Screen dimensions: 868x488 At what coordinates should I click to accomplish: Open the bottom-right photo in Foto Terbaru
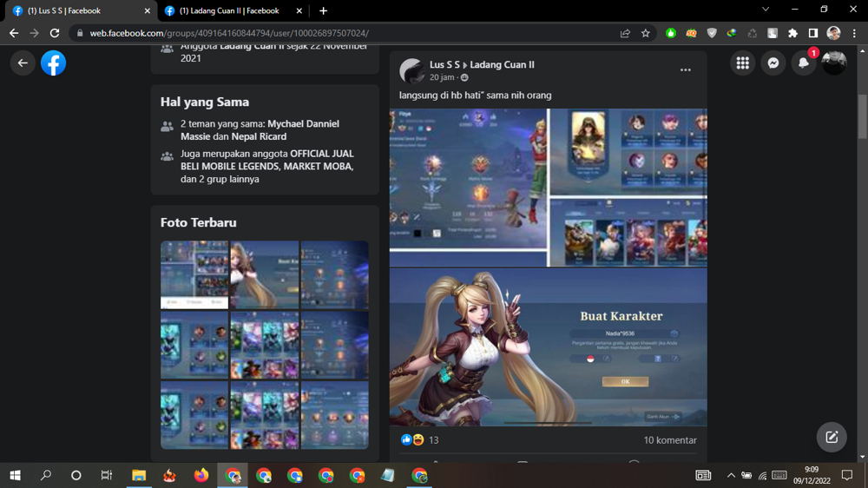(x=335, y=415)
